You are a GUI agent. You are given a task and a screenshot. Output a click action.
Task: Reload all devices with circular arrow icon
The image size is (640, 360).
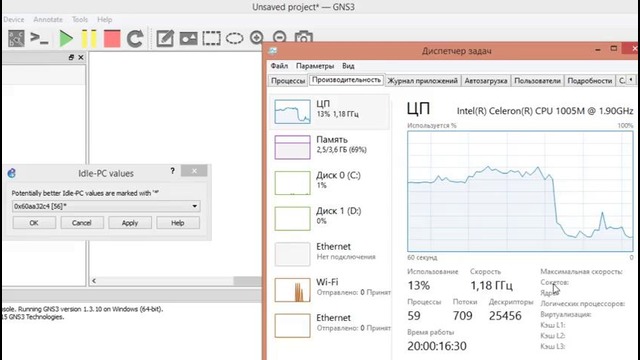(135, 39)
